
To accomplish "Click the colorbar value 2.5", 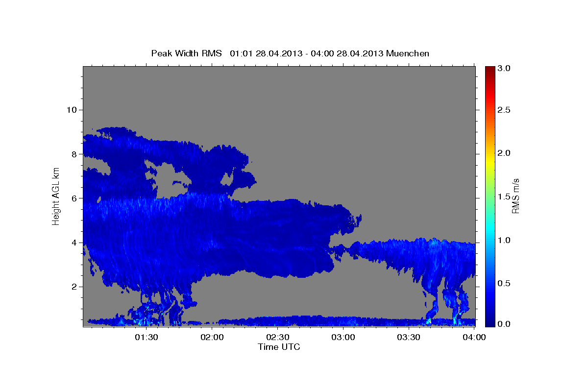I will tap(504, 110).
